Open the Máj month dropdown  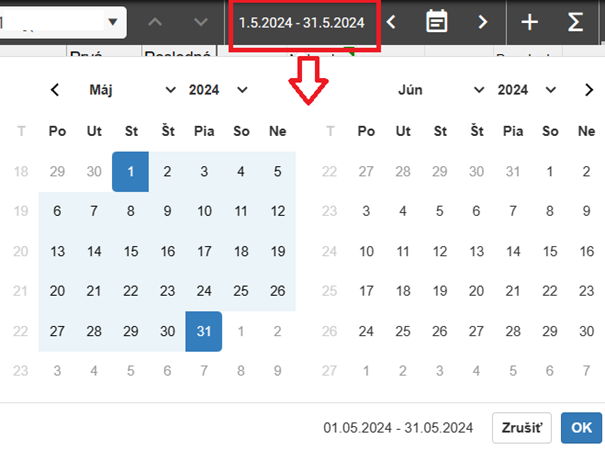click(132, 90)
